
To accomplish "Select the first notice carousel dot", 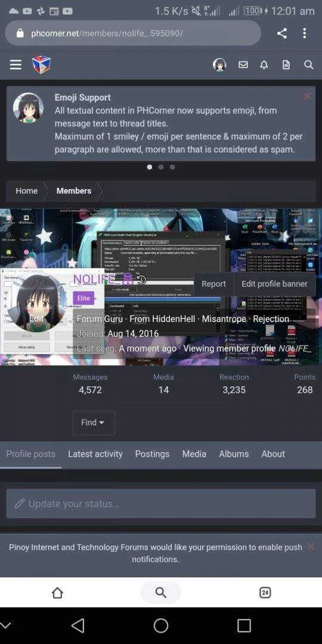I will pyautogui.click(x=150, y=167).
